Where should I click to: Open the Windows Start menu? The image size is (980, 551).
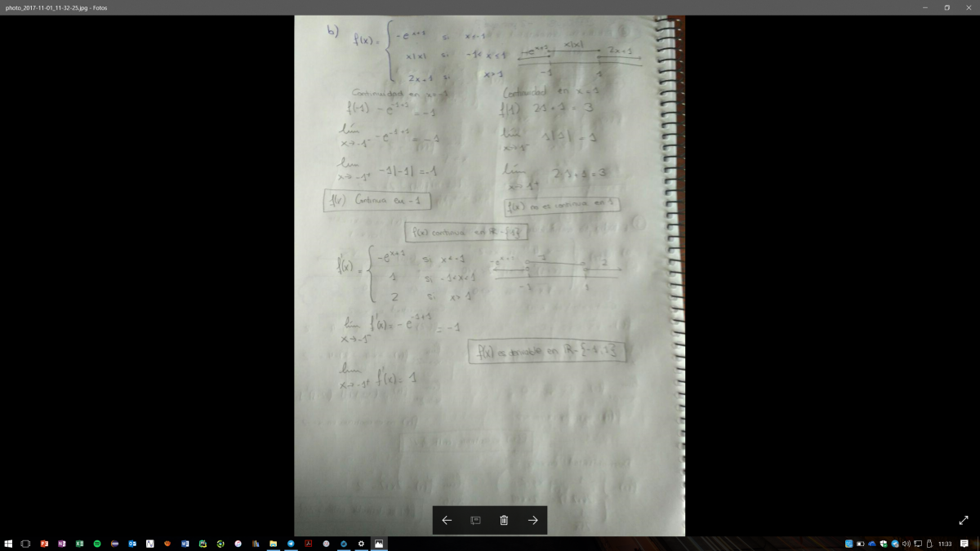click(8, 544)
